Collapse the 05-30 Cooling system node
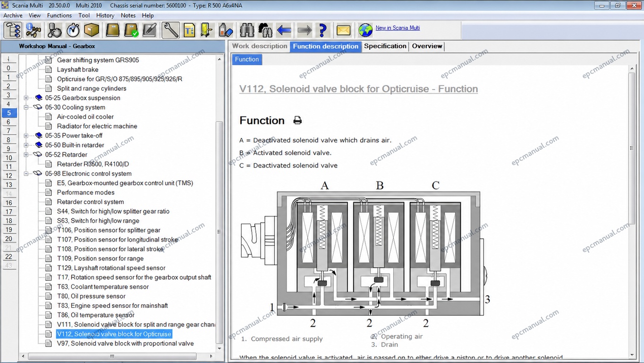 pyautogui.click(x=26, y=107)
